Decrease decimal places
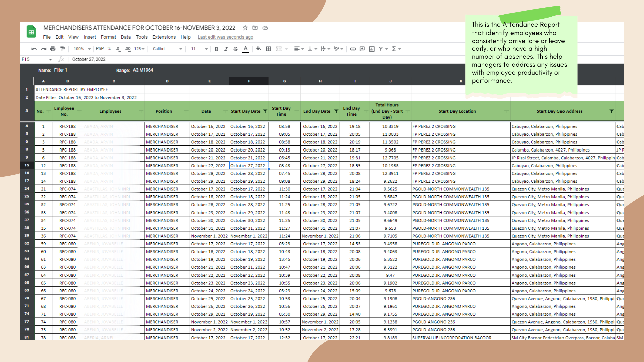The height and width of the screenshot is (362, 644). tap(118, 49)
